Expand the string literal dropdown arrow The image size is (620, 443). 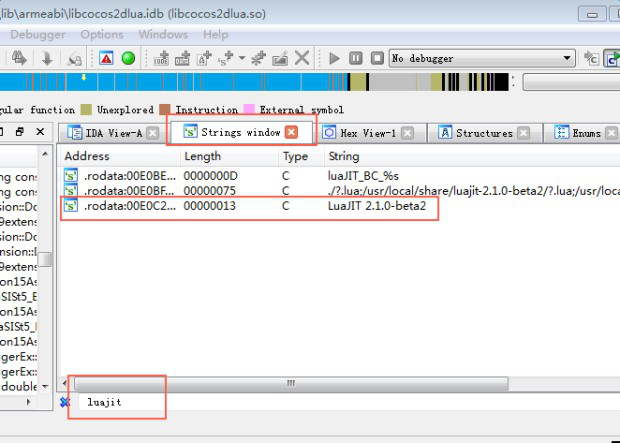coord(242,59)
